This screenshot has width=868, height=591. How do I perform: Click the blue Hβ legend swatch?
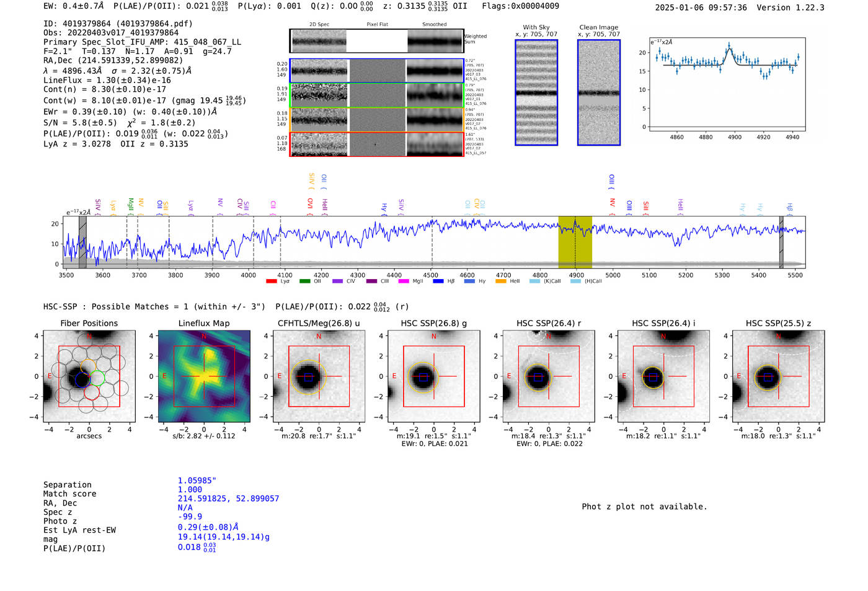pos(438,282)
